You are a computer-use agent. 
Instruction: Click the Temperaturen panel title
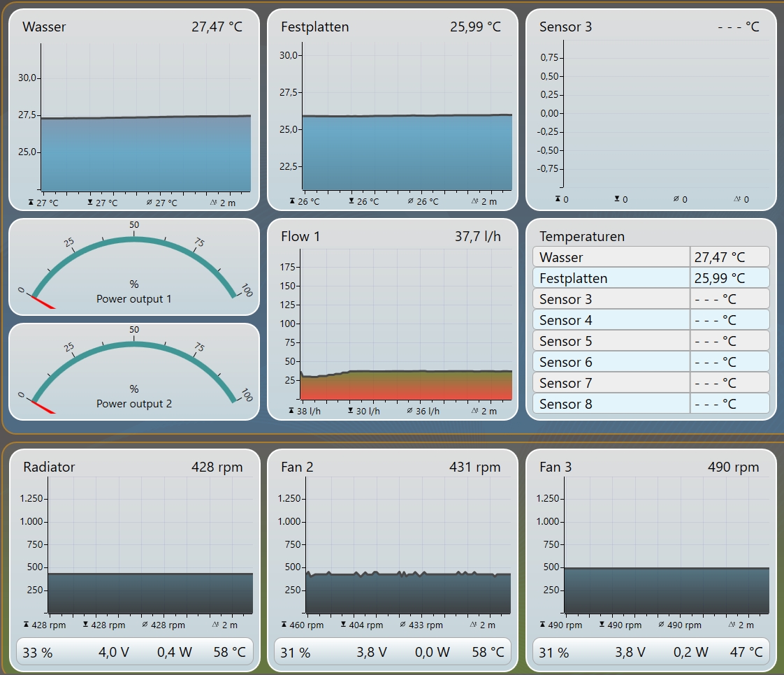(581, 236)
